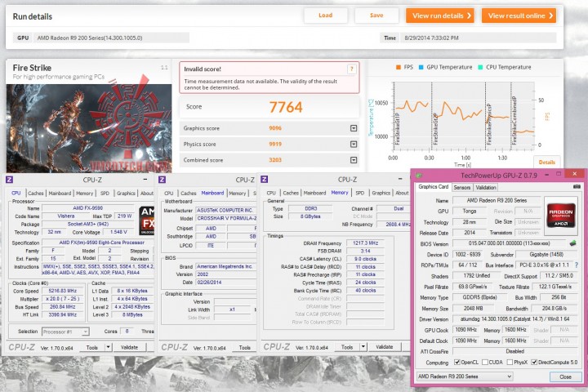Expand the Physics score details
Image resolution: width=588 pixels, height=392 pixels.
[354, 144]
